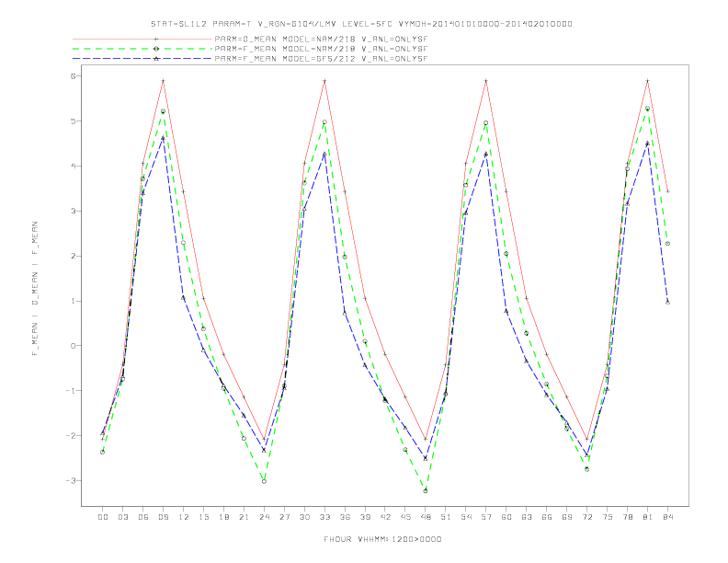Click x-axis tick label '06'
The height and width of the screenshot is (563, 728).
143,517
